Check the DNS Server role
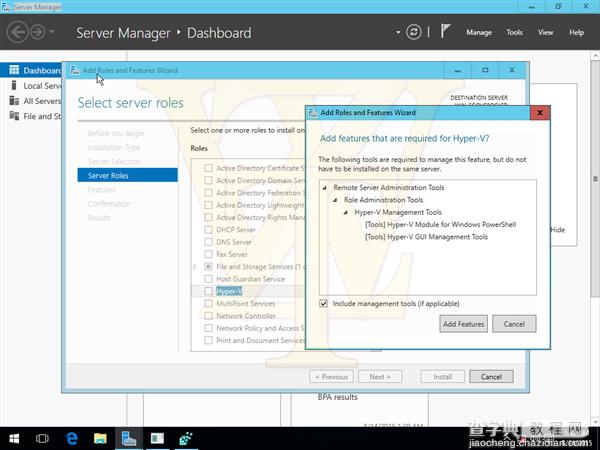 pos(209,242)
